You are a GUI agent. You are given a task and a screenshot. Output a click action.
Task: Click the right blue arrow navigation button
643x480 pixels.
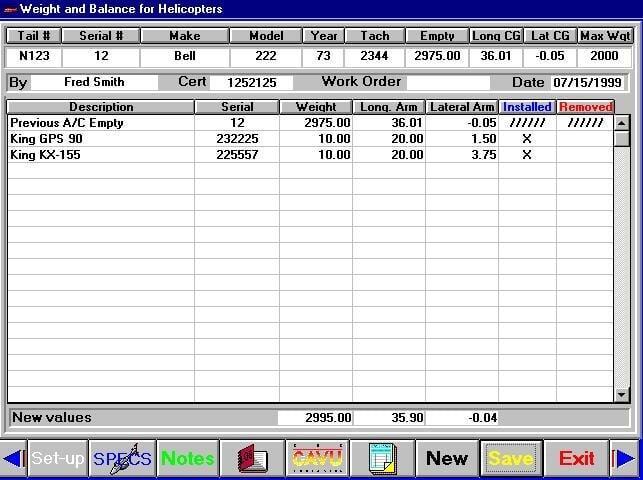[625, 459]
